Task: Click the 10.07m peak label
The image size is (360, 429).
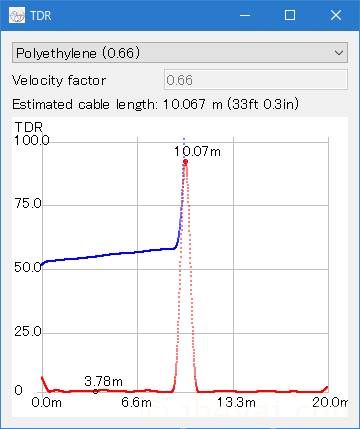Action: 197,152
